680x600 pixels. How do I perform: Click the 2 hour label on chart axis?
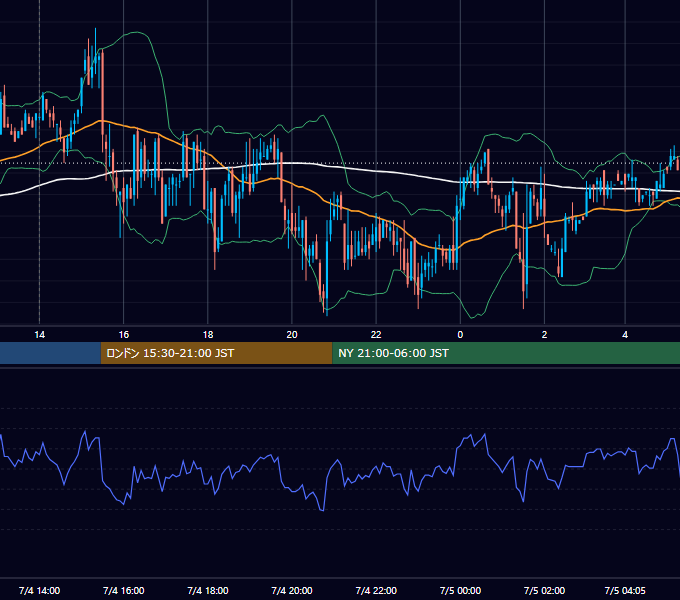[x=544, y=335]
